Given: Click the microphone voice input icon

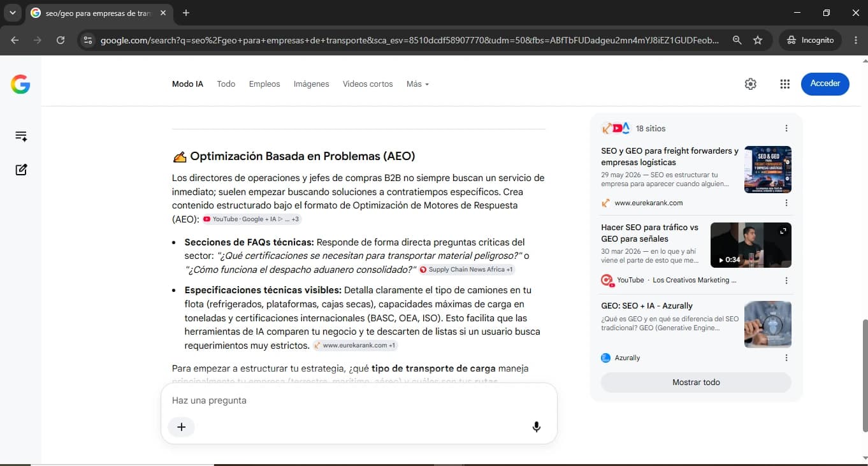Looking at the screenshot, I should (x=537, y=427).
